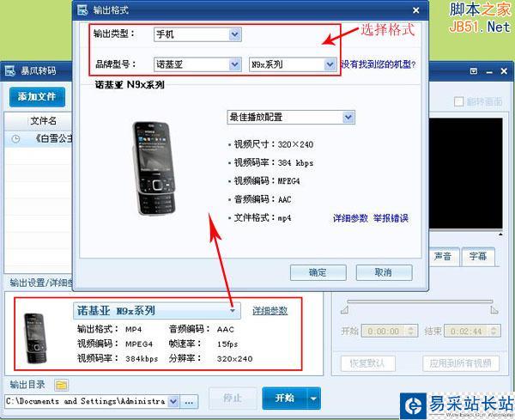Open 没有找到您的机型? link
Viewport: 515px width, 420px height.
tap(379, 64)
